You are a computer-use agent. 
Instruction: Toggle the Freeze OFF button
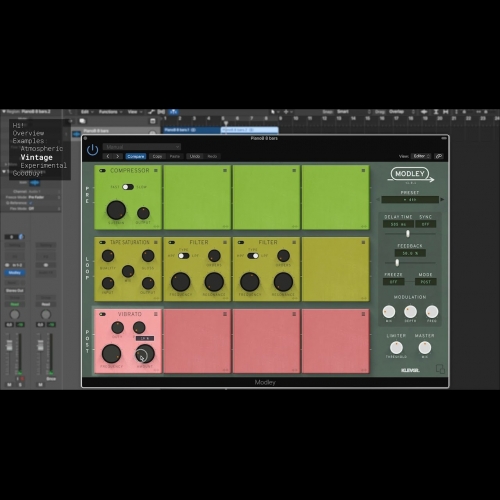point(394,282)
